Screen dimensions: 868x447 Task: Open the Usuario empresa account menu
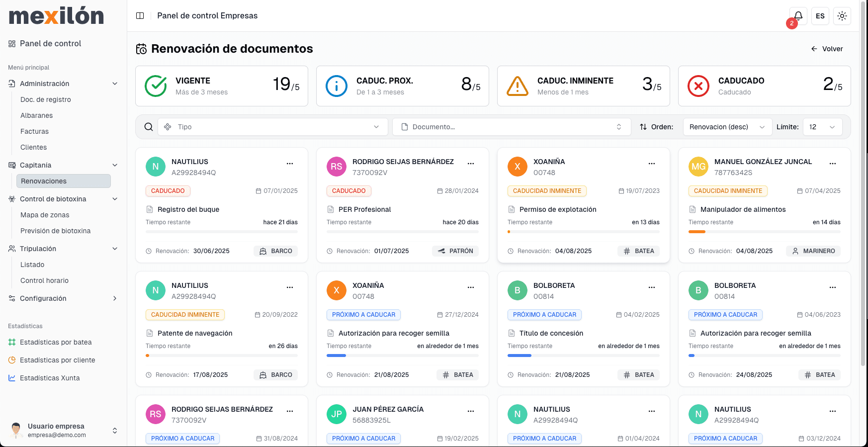(x=63, y=430)
